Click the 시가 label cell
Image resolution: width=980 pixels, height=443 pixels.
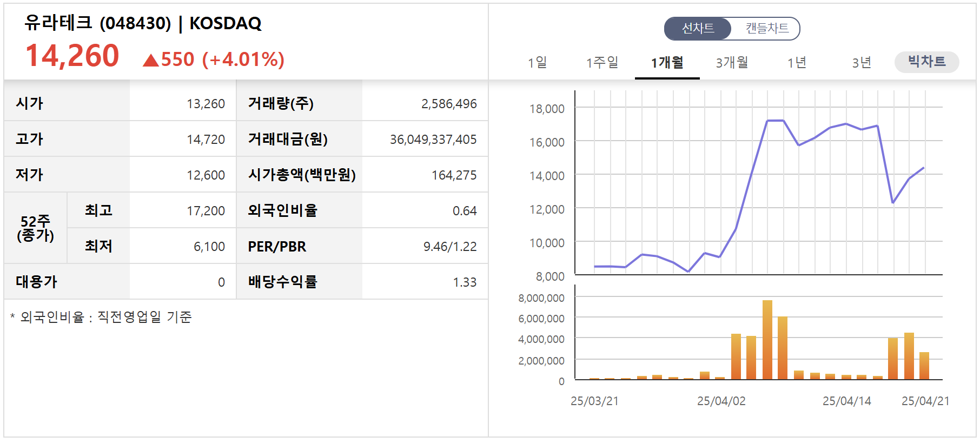[x=67, y=103]
